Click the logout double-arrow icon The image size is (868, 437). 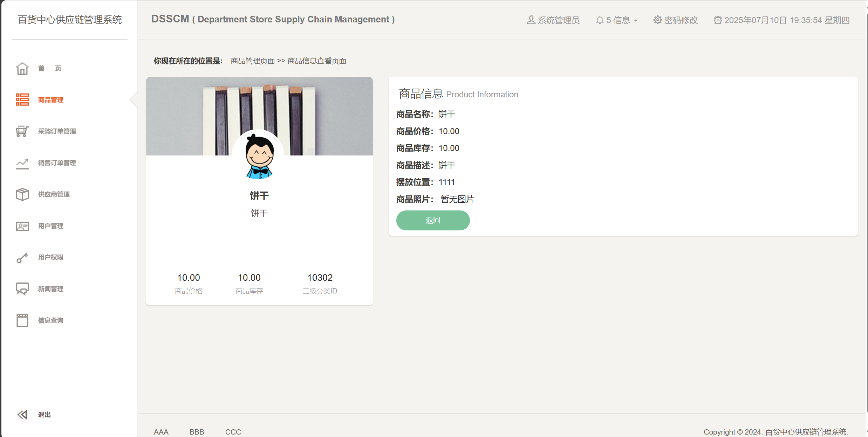(22, 415)
